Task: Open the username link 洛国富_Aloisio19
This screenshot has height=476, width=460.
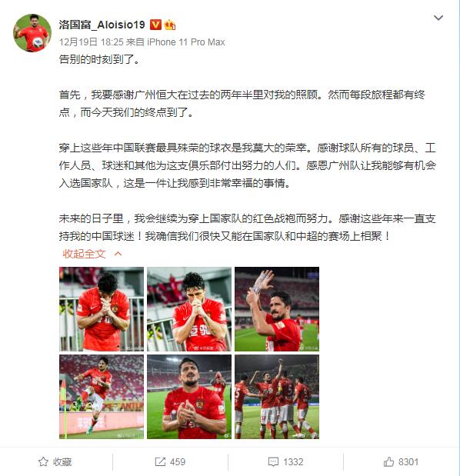Action: [102, 25]
